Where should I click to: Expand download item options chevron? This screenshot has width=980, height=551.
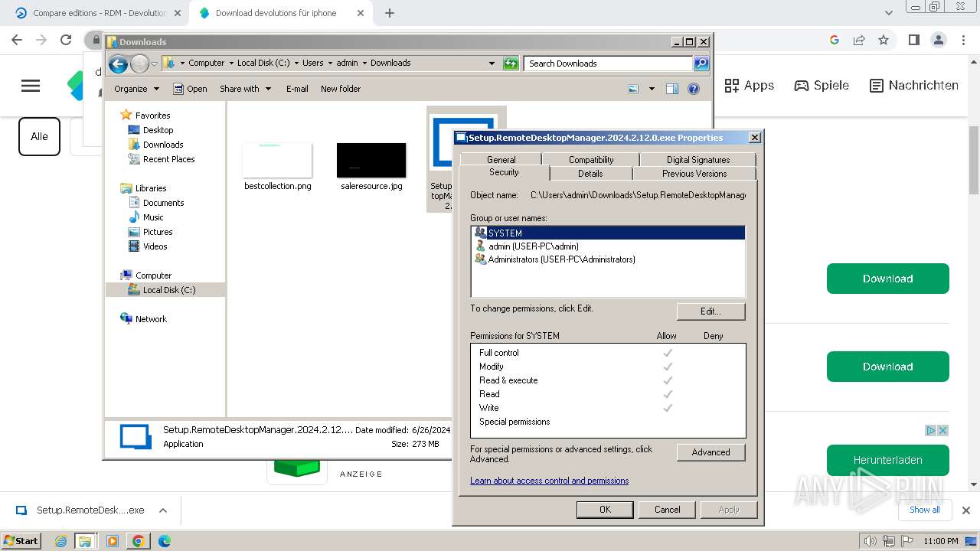(162, 510)
